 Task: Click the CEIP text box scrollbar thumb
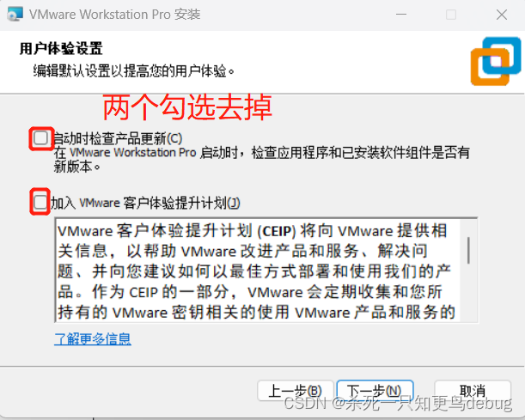tap(468, 250)
